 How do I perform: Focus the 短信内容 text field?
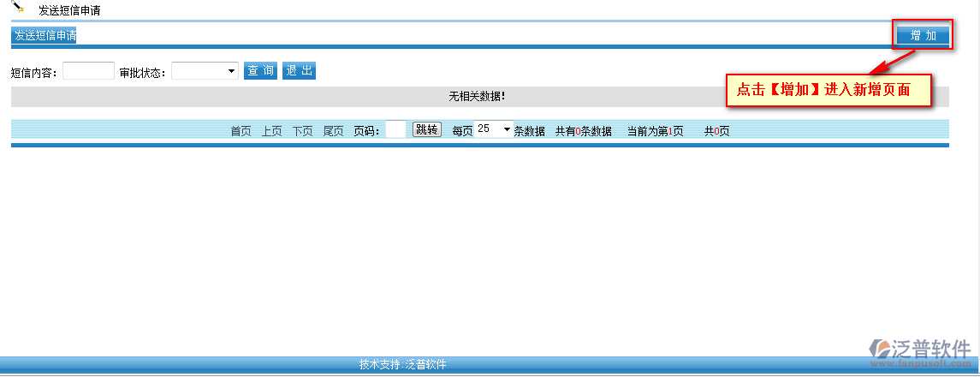point(88,71)
